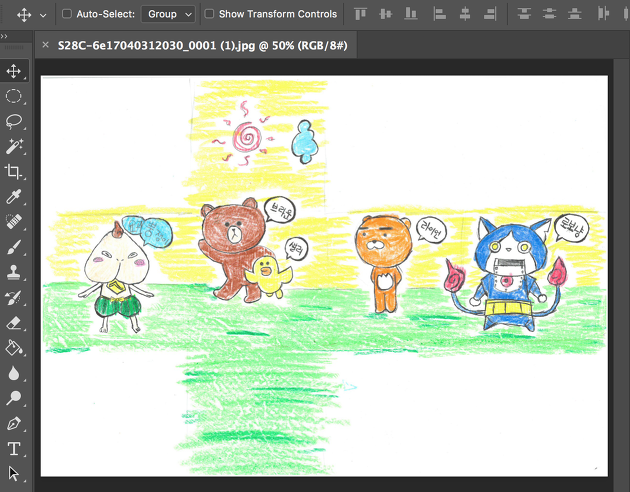Click Align Horizontal Centers icon
The width and height of the screenshot is (630, 492).
465,14
